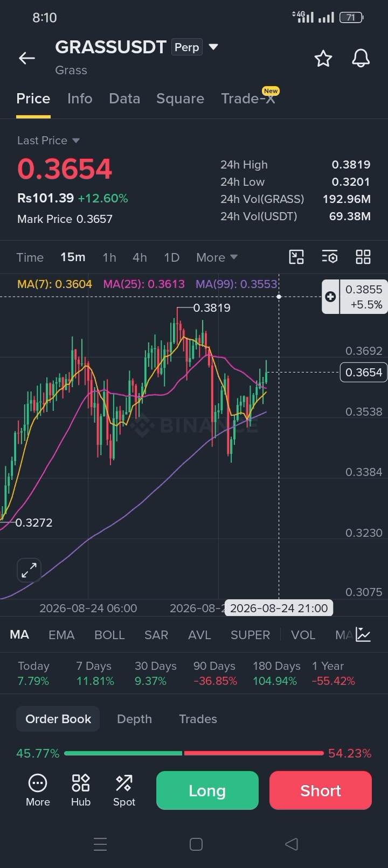
Task: Open the More menu icon at bottom
Action: pos(38,790)
